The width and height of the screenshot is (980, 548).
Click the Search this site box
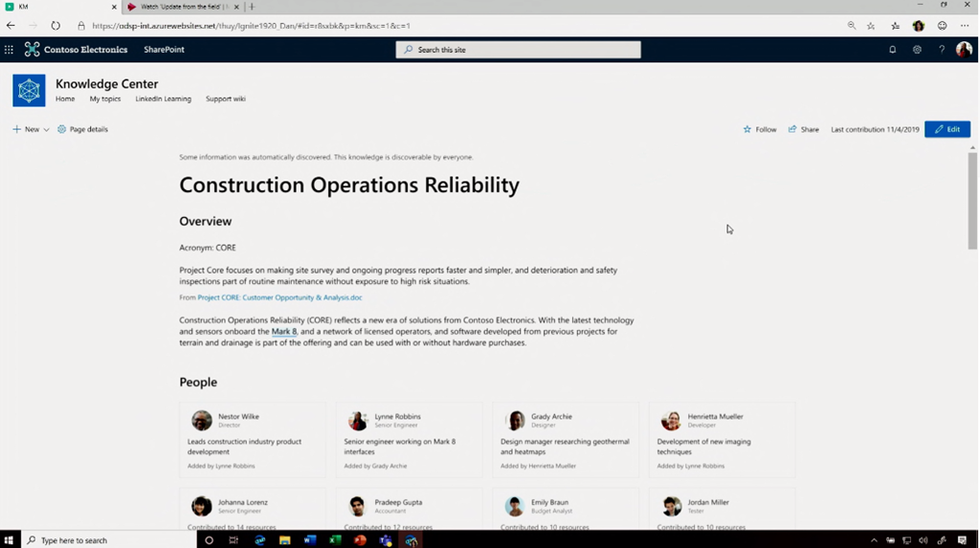coord(518,50)
